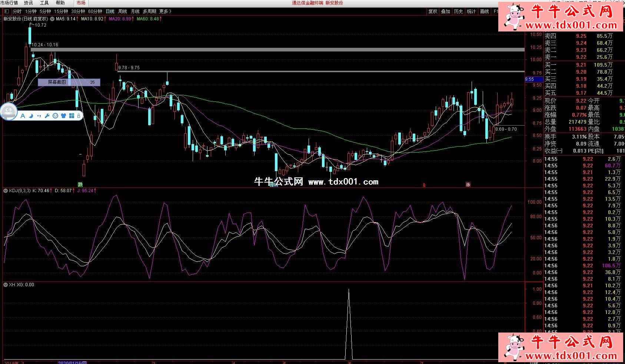Click the moon icon in floating toolbar
625x364 pixels.
(x=31, y=116)
